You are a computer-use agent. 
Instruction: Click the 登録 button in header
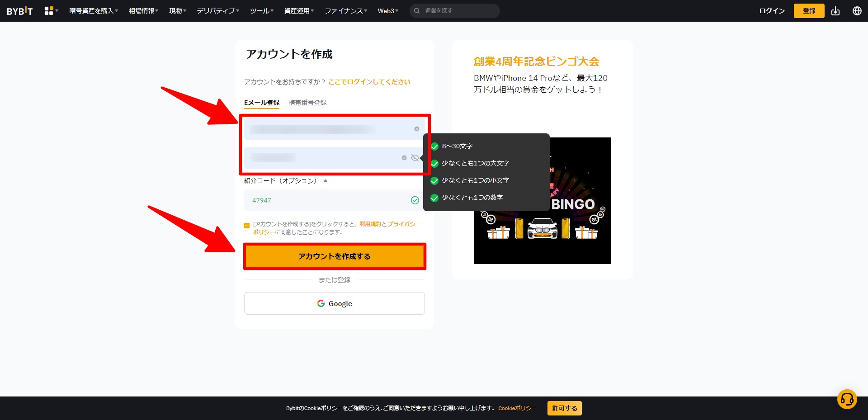click(809, 11)
